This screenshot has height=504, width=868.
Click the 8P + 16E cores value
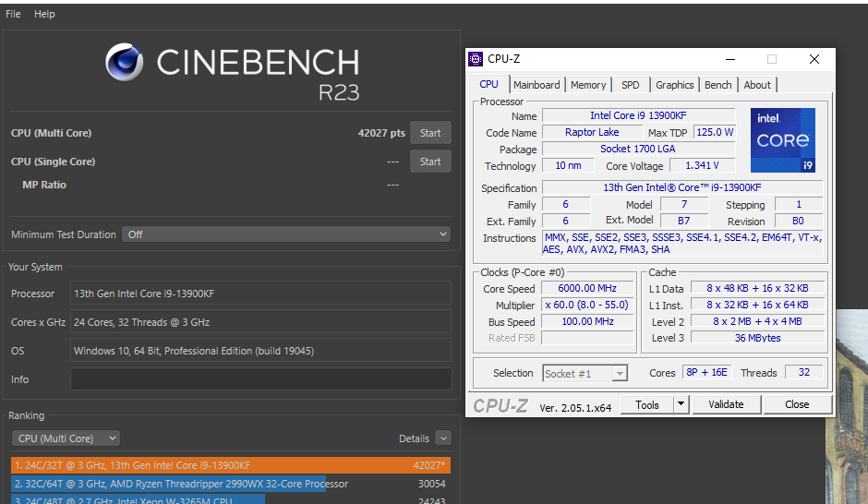[707, 372]
